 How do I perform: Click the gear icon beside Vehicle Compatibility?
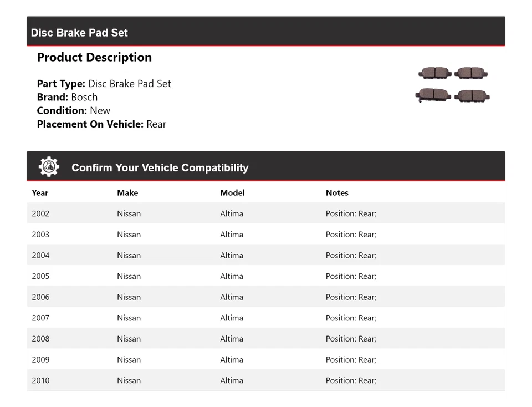tap(49, 167)
